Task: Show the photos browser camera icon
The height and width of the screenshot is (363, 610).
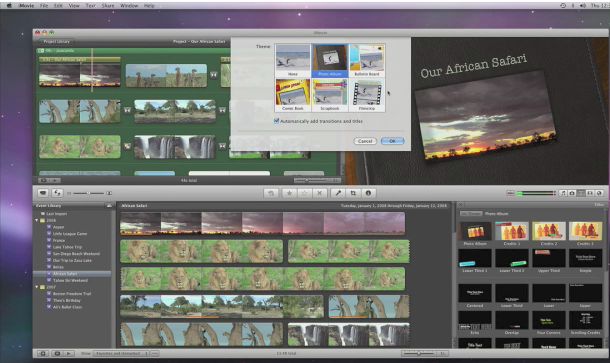Action: click(x=572, y=193)
